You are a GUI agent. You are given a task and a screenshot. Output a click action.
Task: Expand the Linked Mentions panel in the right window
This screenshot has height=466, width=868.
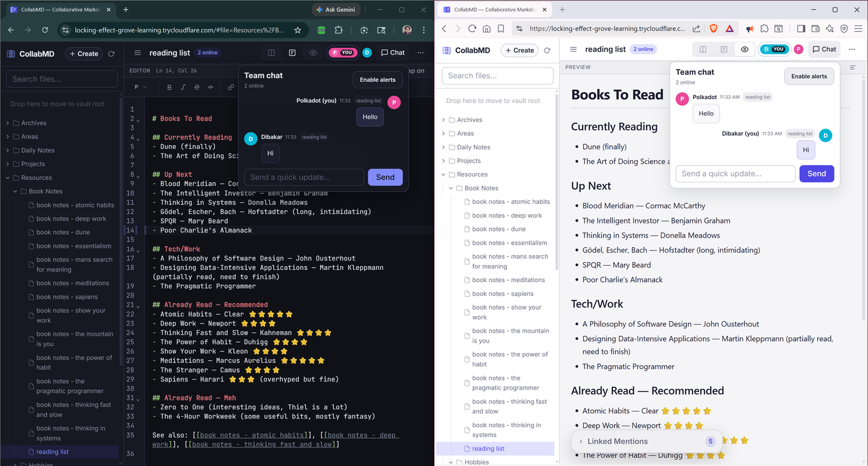pyautogui.click(x=646, y=441)
